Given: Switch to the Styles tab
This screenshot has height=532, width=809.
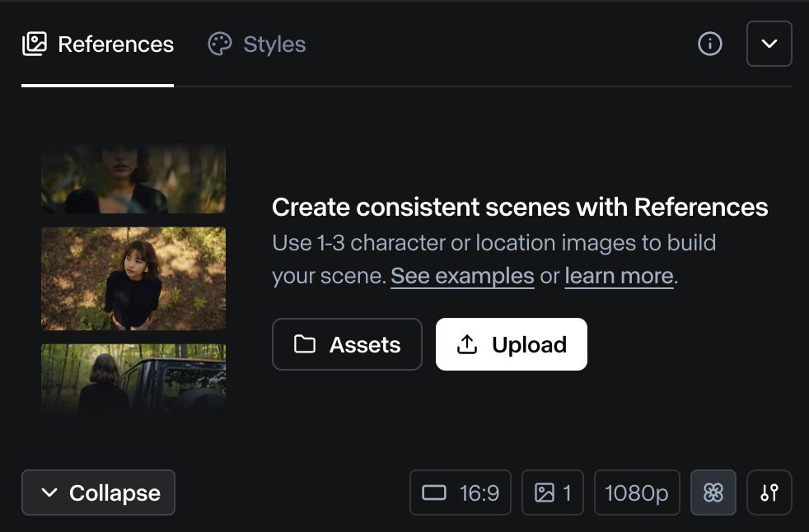Looking at the screenshot, I should [274, 44].
